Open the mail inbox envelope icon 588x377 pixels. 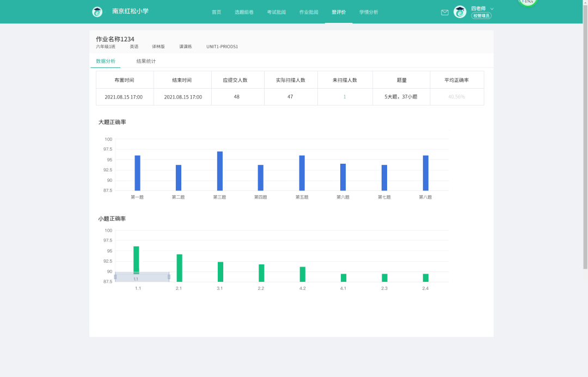point(445,13)
